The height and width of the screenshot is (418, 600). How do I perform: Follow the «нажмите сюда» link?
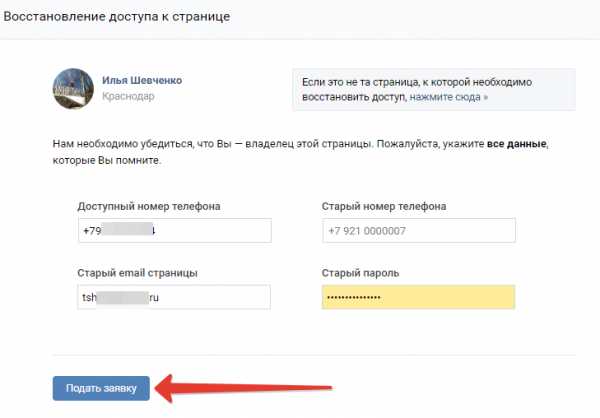click(x=448, y=97)
